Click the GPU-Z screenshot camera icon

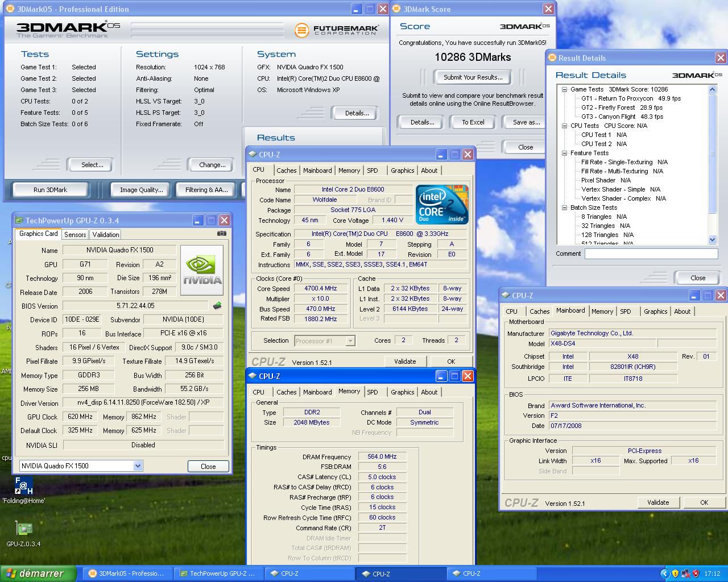[222, 234]
